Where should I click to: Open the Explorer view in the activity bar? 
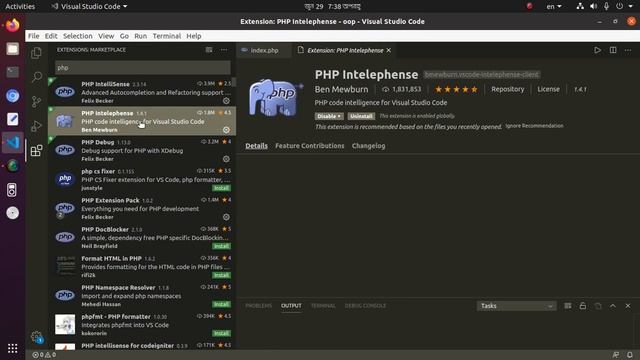[x=36, y=53]
